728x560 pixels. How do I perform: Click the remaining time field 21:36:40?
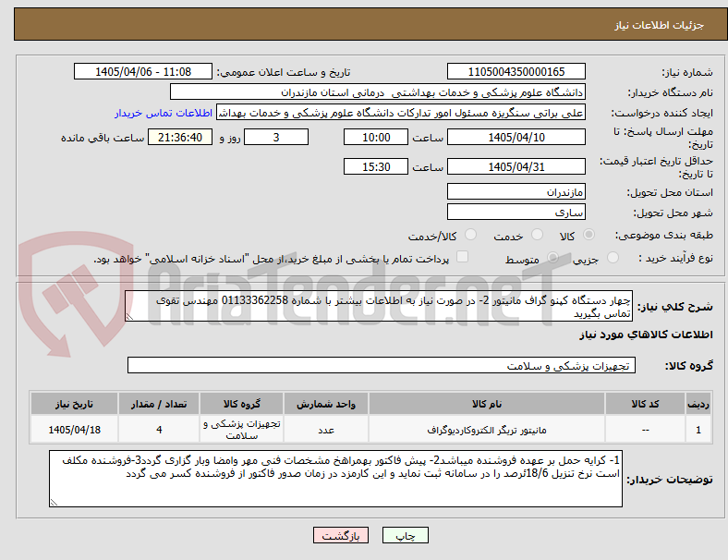point(180,138)
